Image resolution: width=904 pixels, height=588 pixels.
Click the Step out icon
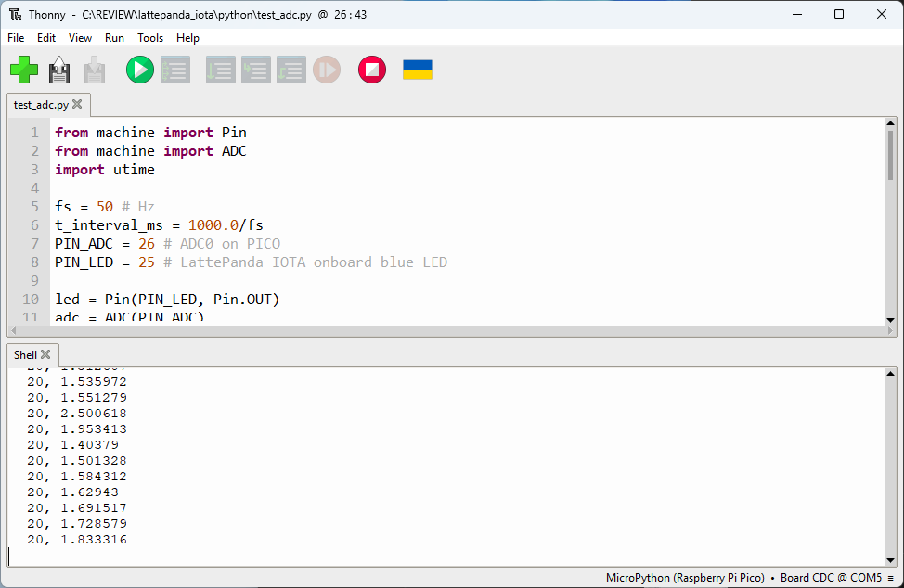[x=291, y=70]
